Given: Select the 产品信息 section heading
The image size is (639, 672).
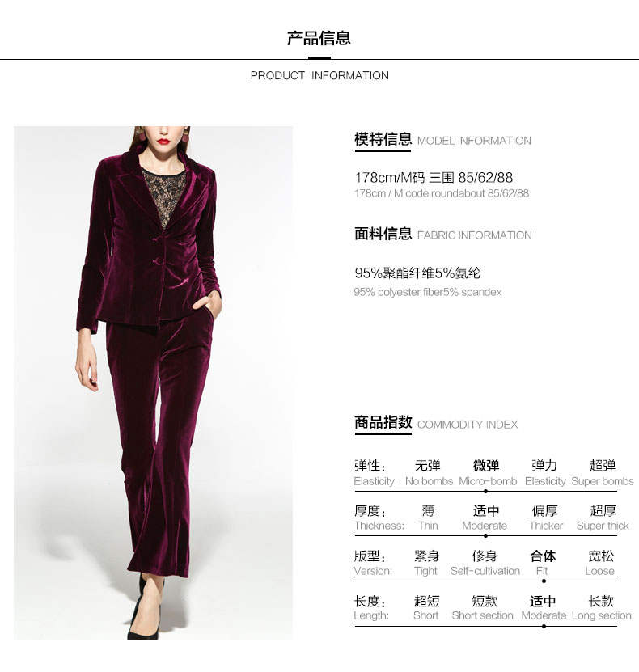Looking at the screenshot, I should pos(319,39).
